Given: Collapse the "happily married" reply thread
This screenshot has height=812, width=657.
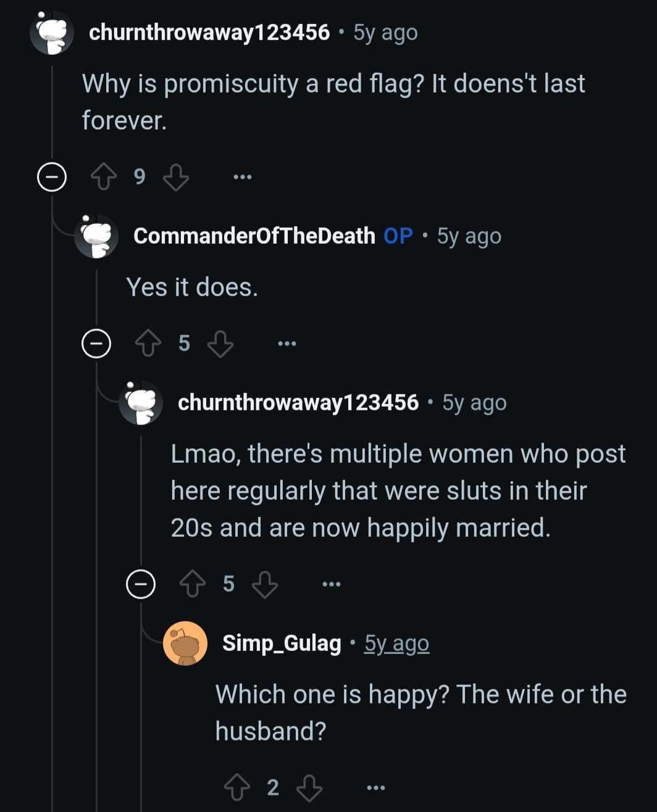Looking at the screenshot, I should 141,584.
